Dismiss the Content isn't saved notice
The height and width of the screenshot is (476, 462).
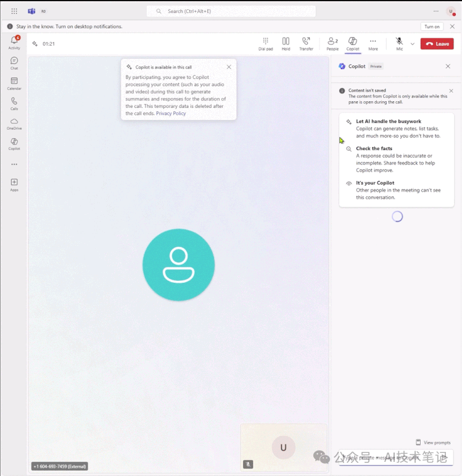coord(451,91)
